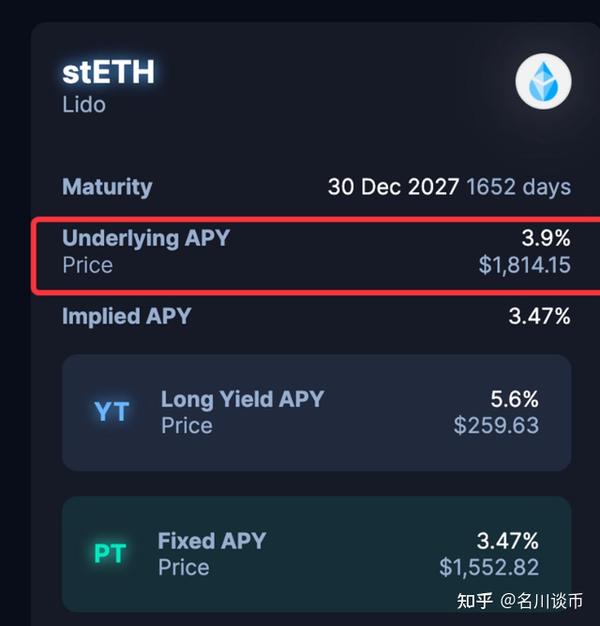Click the 名川谈币 author watermark

(552, 601)
